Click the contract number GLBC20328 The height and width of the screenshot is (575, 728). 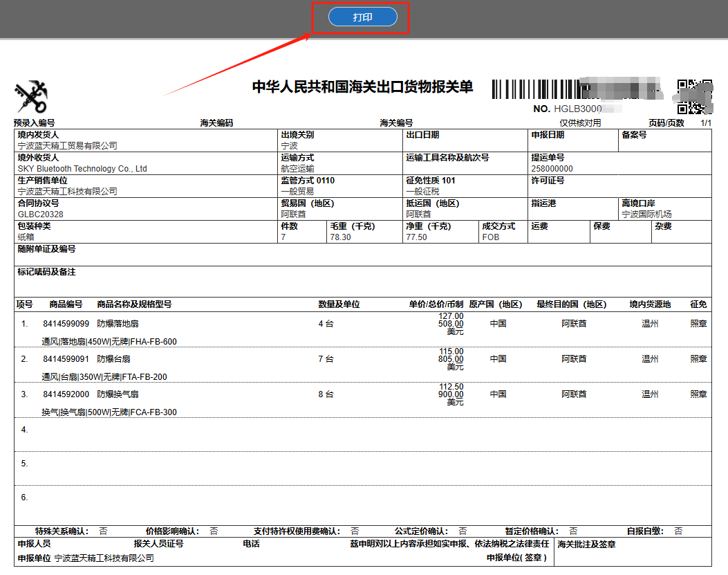pos(40,215)
